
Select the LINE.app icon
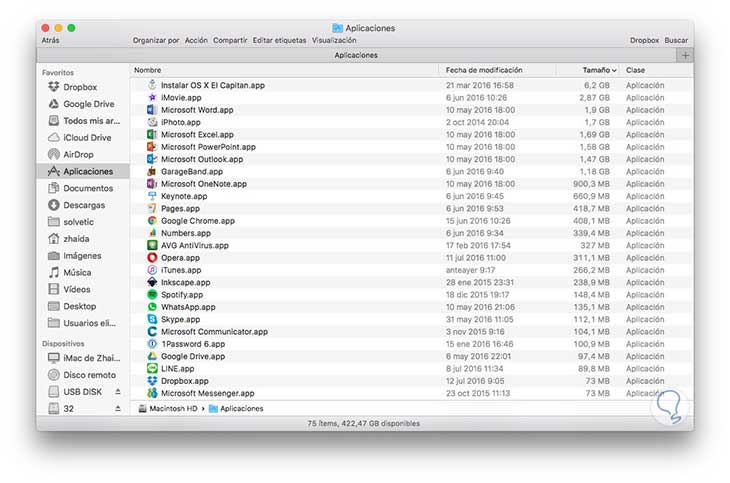point(152,368)
